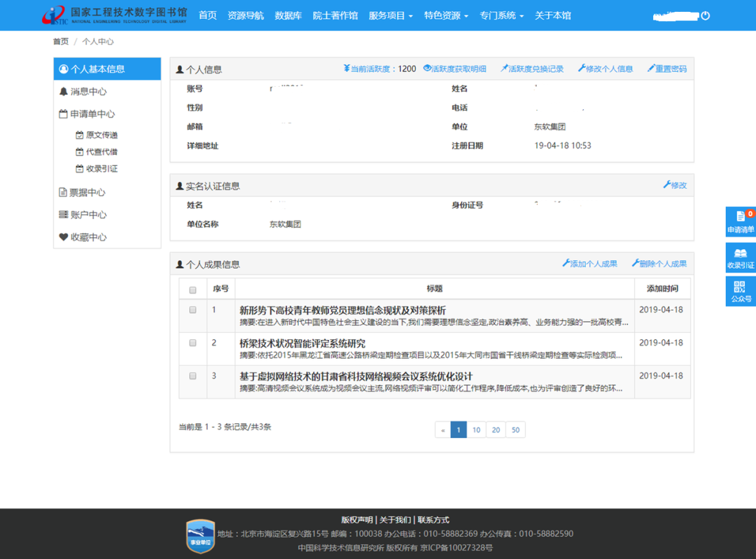Click the power logout icon in header
756x559 pixels.
click(x=705, y=15)
